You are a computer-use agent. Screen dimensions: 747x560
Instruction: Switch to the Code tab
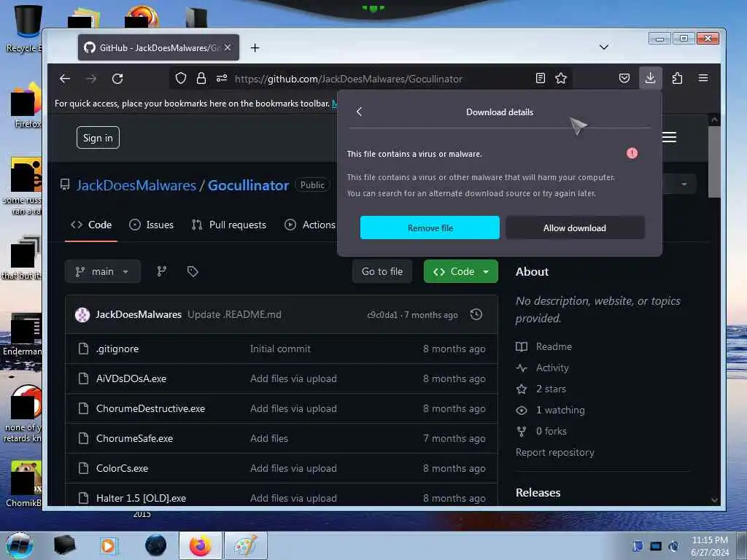tap(91, 225)
